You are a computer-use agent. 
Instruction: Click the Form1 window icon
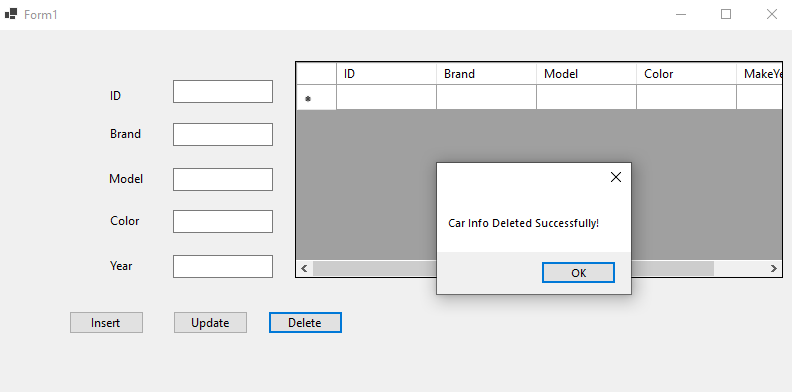(x=11, y=14)
